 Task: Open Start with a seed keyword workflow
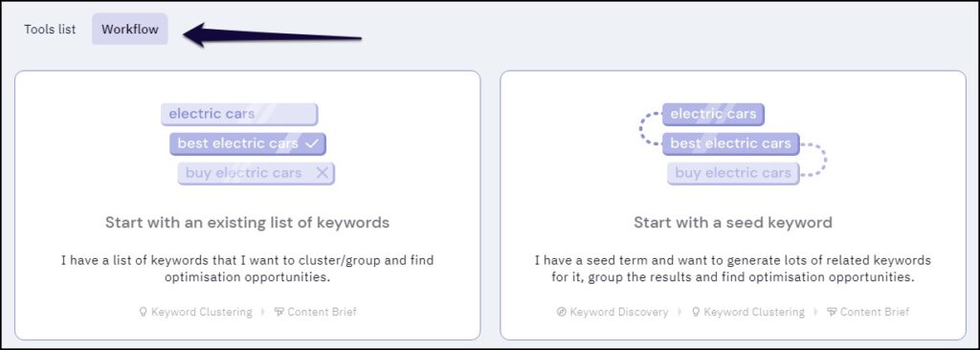(x=733, y=205)
